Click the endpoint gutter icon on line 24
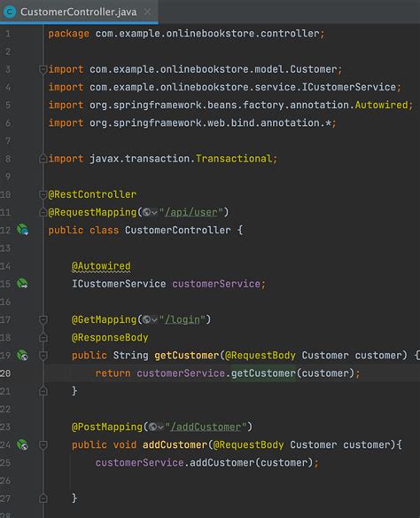The width and height of the screenshot is (420, 518). [22, 444]
